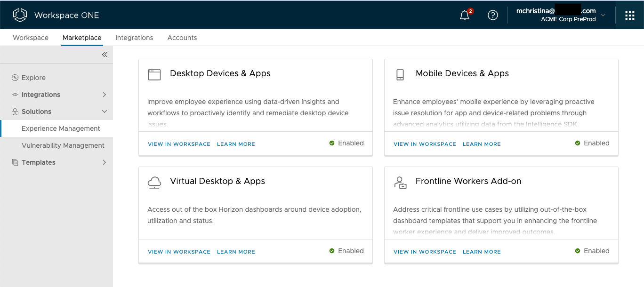Open the mchristina account dropdown
Image resolution: width=644 pixels, height=287 pixels.
click(603, 15)
